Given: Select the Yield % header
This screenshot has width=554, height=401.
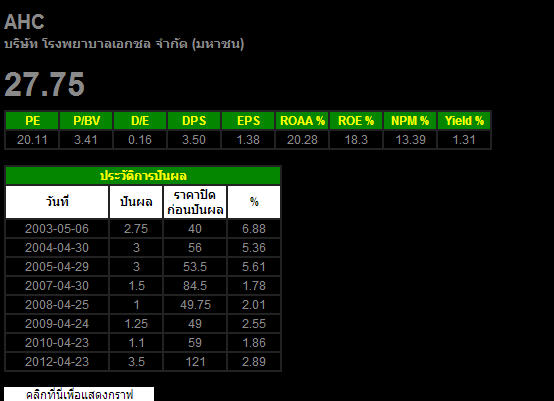Looking at the screenshot, I should pos(464,121).
